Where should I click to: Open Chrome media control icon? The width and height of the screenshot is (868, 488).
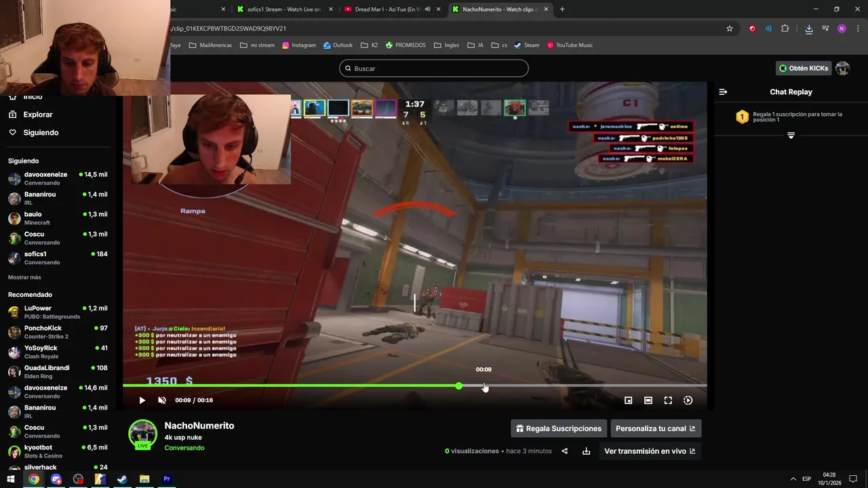pyautogui.click(x=825, y=28)
